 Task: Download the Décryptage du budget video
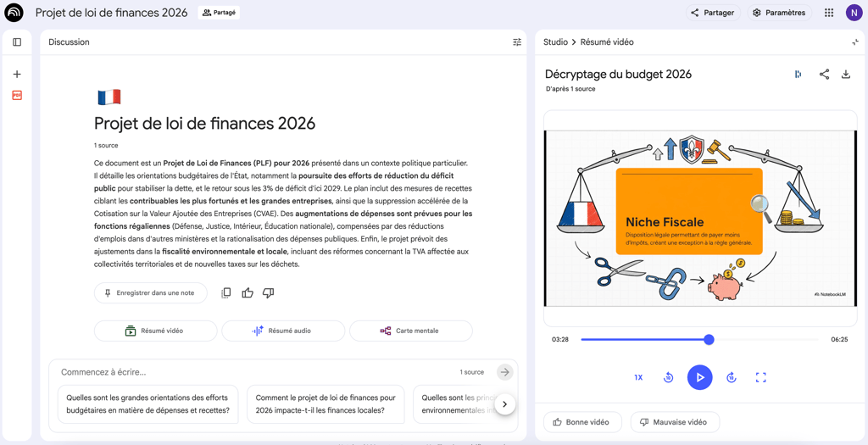846,75
